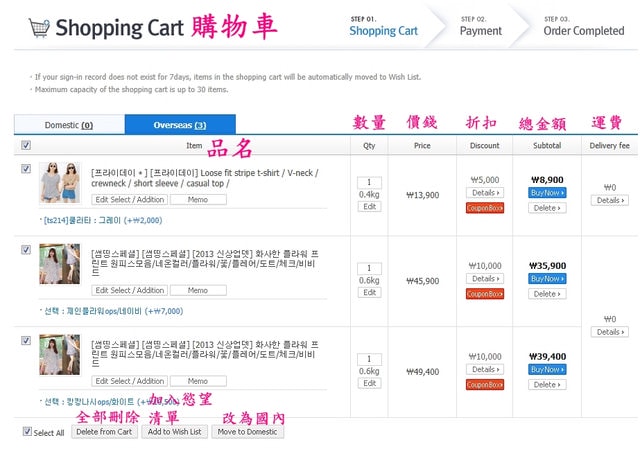Click quantity field of first item
This screenshot has width=640, height=449.
tap(369, 182)
